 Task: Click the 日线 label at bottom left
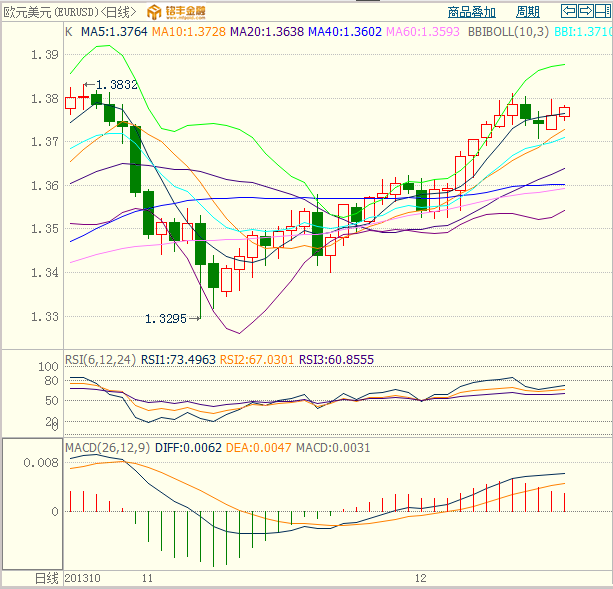[46, 579]
